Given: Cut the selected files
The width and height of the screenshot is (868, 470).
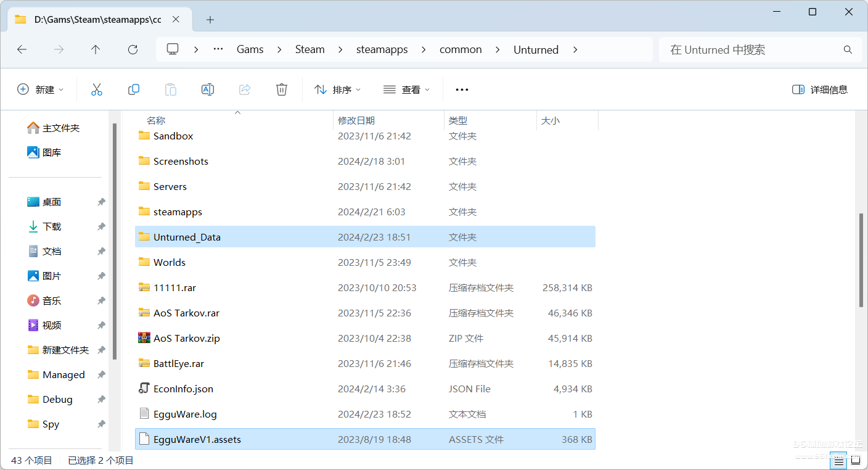Looking at the screenshot, I should point(97,89).
